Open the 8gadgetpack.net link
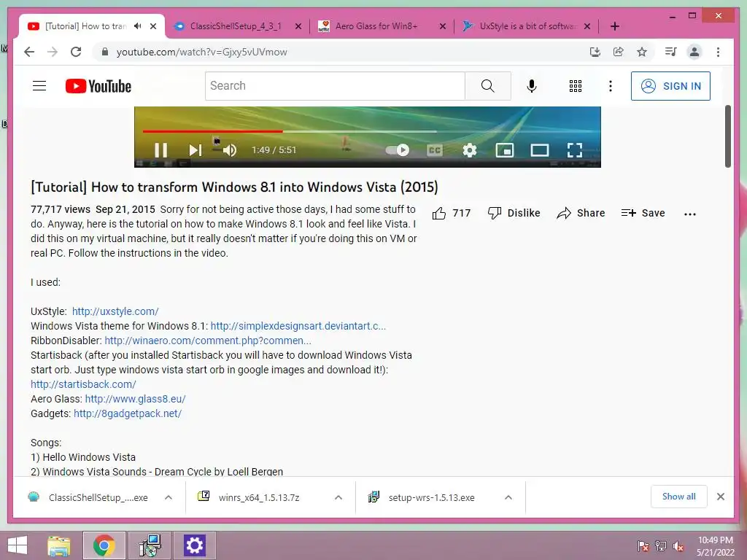The image size is (747, 560). tap(128, 414)
